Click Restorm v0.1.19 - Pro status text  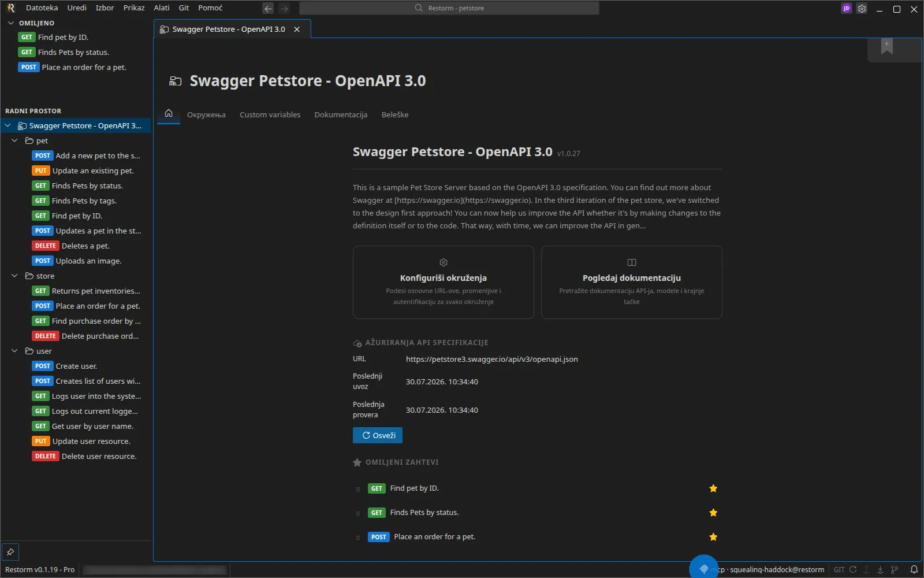click(x=40, y=569)
